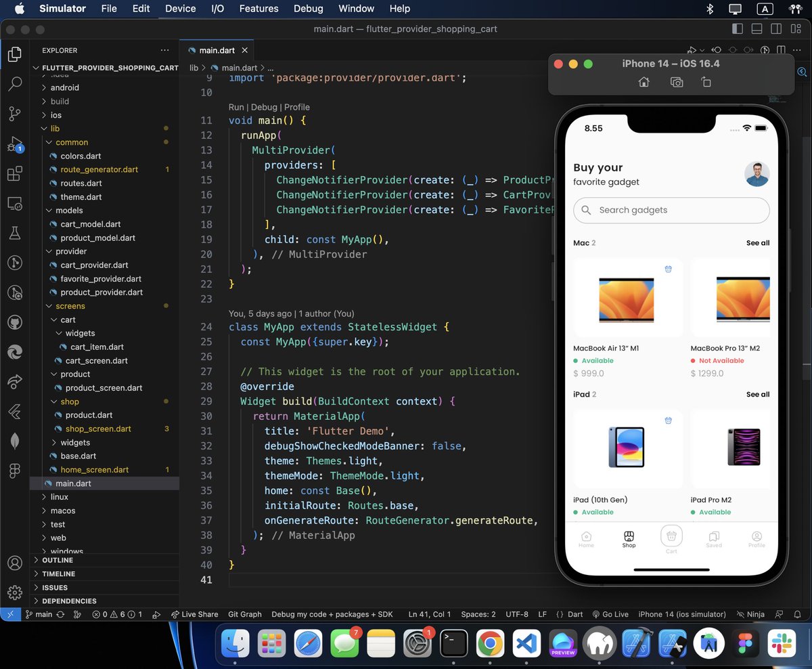
Task: Open the Manage gear in activity bar
Action: pyautogui.click(x=14, y=593)
